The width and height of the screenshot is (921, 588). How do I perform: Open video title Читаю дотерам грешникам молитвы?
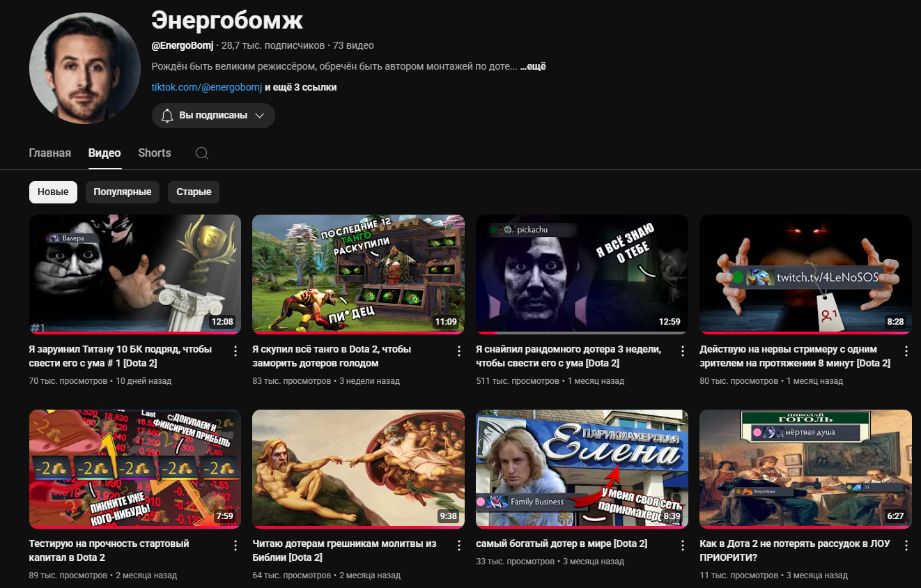[344, 550]
